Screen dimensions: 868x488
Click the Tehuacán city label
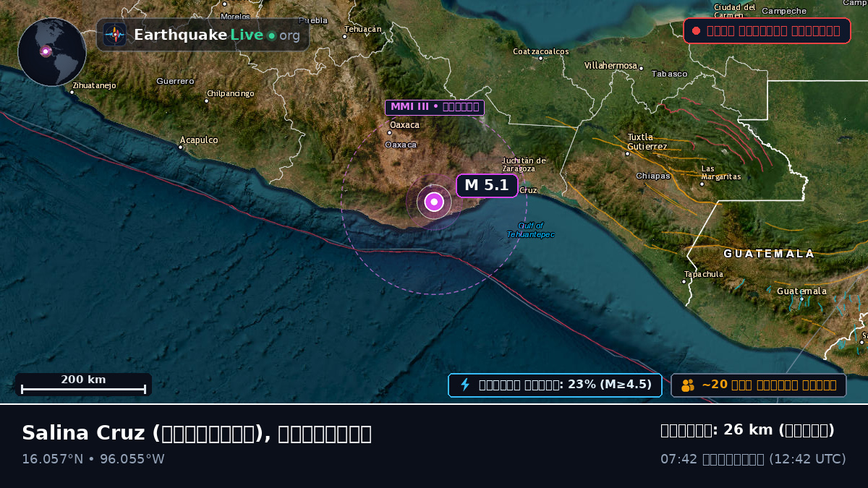pos(363,29)
